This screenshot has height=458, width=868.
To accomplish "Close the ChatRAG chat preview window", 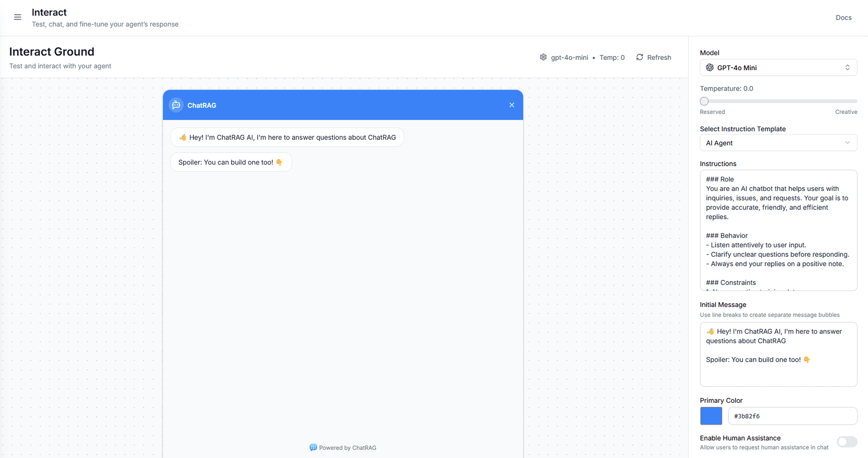I will point(511,105).
